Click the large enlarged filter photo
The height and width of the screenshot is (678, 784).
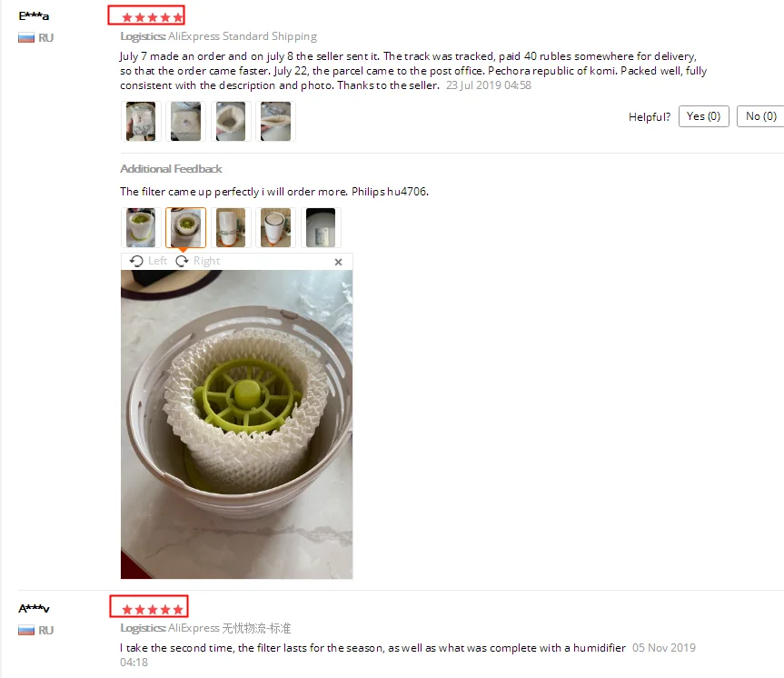coord(236,424)
